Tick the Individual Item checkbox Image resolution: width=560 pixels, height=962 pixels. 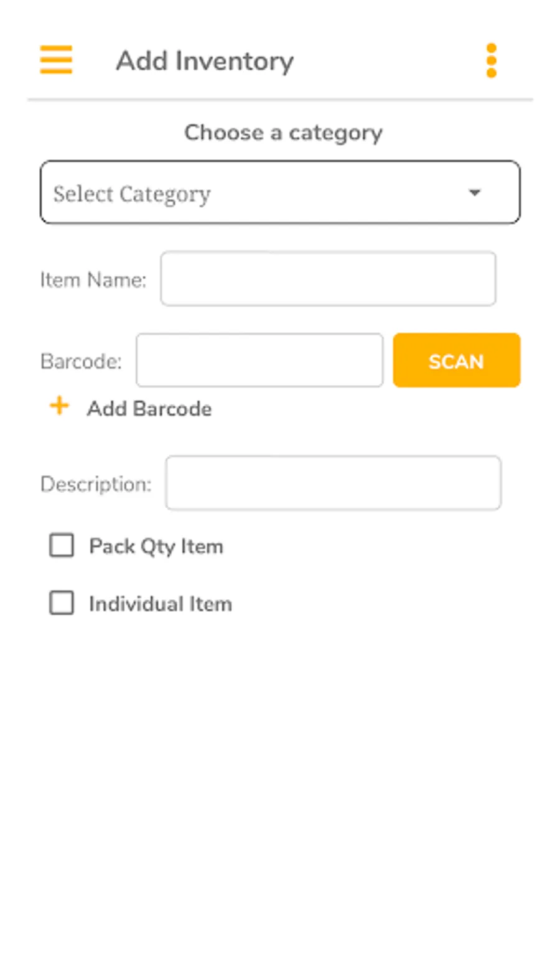click(62, 603)
